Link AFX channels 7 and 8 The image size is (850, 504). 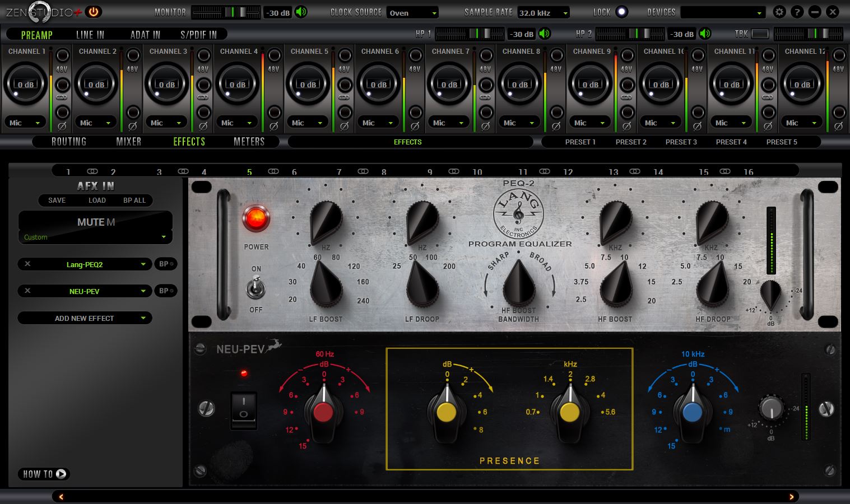tap(363, 171)
